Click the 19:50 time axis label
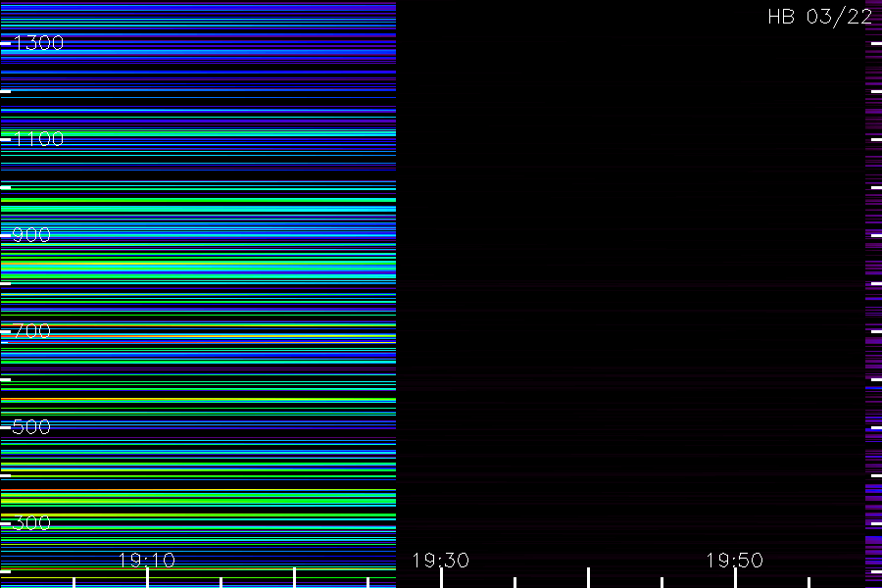882x588 pixels. pos(735,560)
